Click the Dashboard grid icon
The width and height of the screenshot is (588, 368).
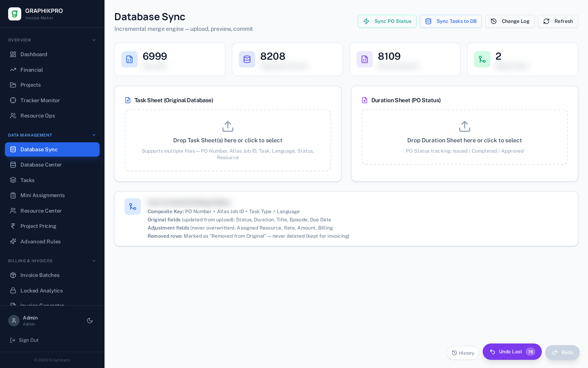[x=13, y=54]
